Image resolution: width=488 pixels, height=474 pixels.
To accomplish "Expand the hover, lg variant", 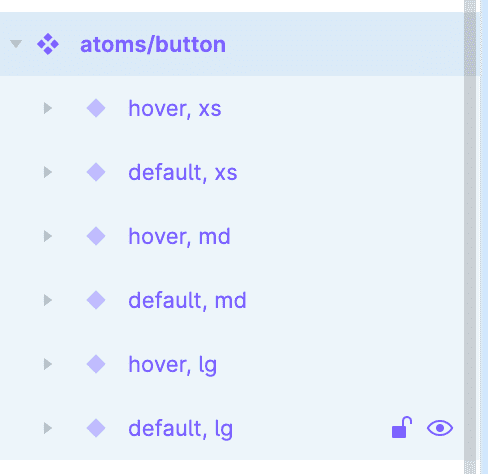I will (48, 364).
